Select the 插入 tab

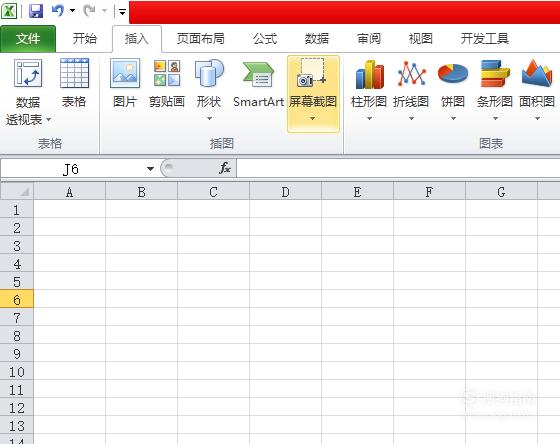coord(137,39)
